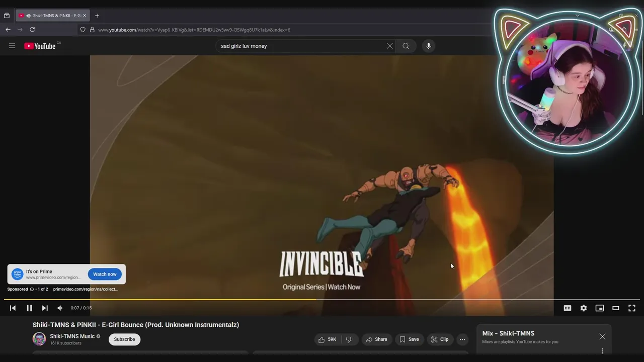Skip to the previous video

(13, 308)
